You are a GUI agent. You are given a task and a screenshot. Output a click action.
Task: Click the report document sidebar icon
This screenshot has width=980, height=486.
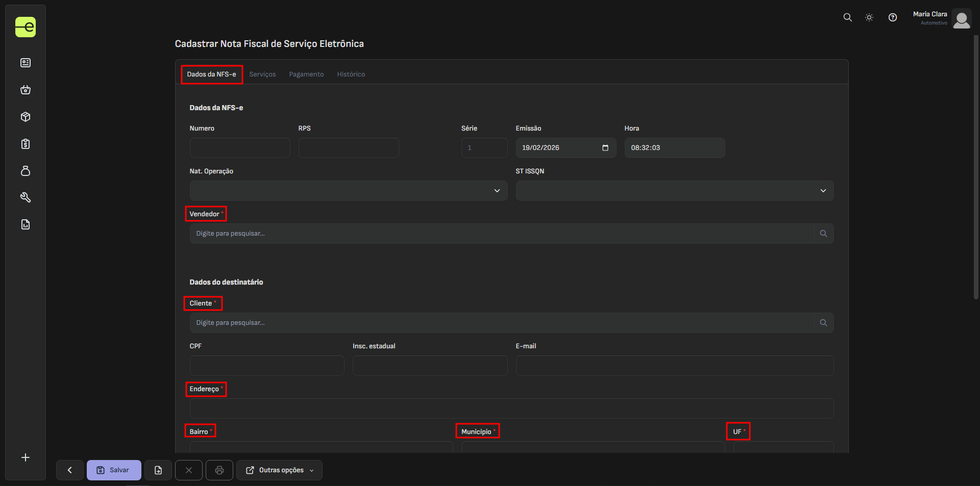(26, 224)
